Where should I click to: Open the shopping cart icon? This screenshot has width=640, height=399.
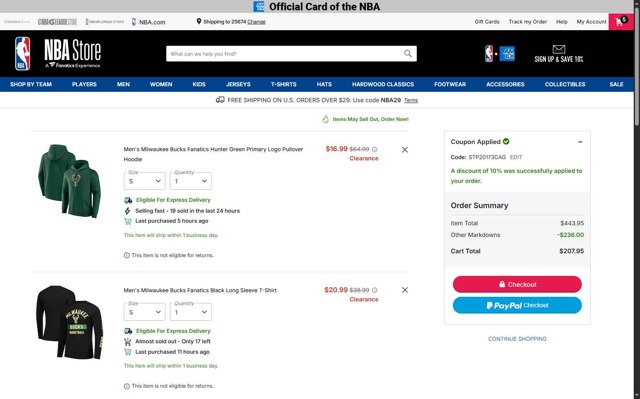(621, 22)
